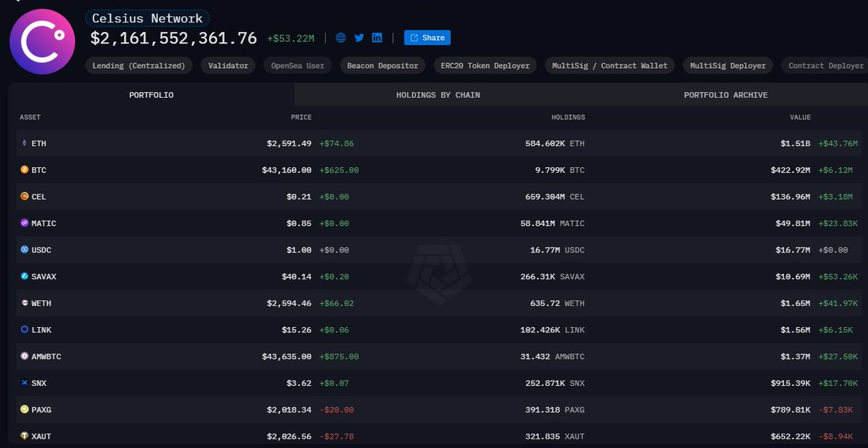This screenshot has height=448, width=868.
Task: Click the 659.304M CEL holdings cell
Action: coord(555,197)
